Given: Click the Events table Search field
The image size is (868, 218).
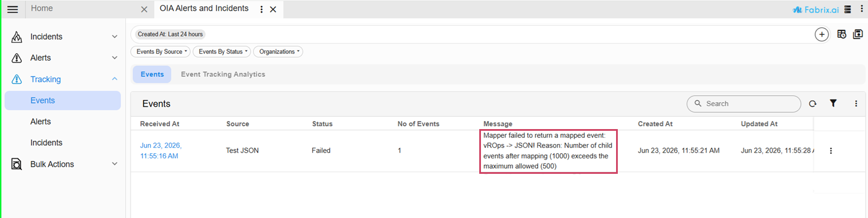Looking at the screenshot, I should tap(744, 104).
